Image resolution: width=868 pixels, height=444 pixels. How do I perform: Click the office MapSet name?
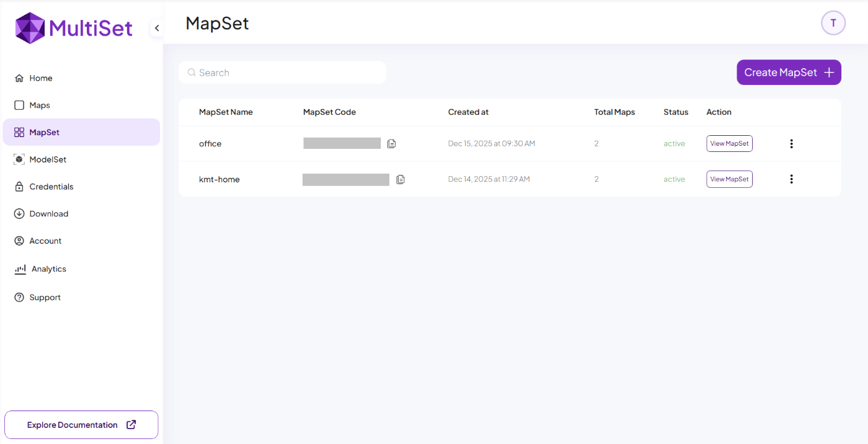click(210, 144)
